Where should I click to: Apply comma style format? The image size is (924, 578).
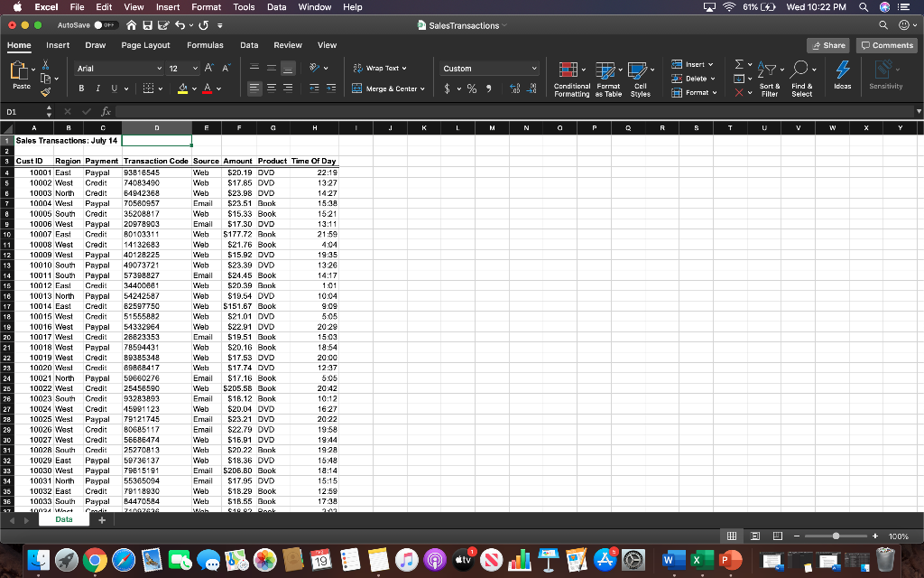coord(488,89)
